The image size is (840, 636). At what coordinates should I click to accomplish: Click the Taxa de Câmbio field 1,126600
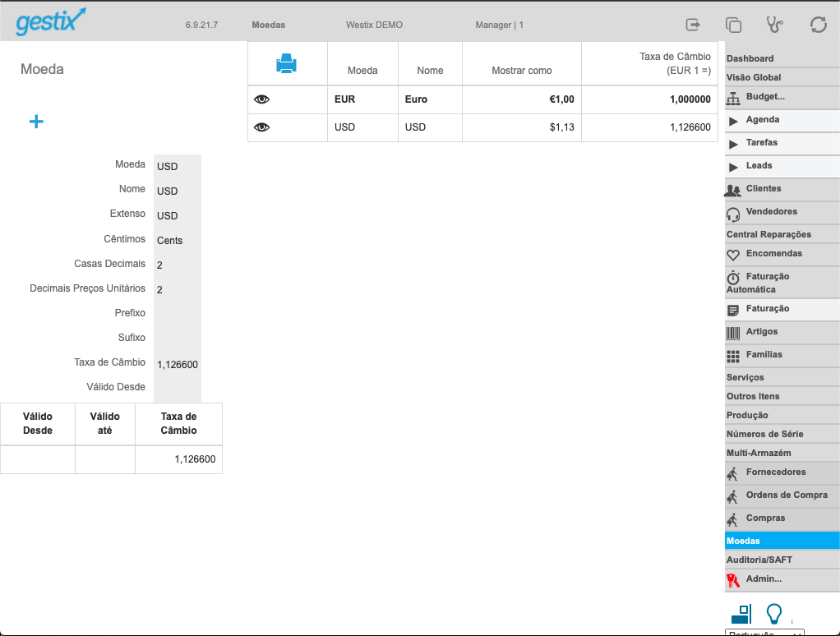click(178, 365)
